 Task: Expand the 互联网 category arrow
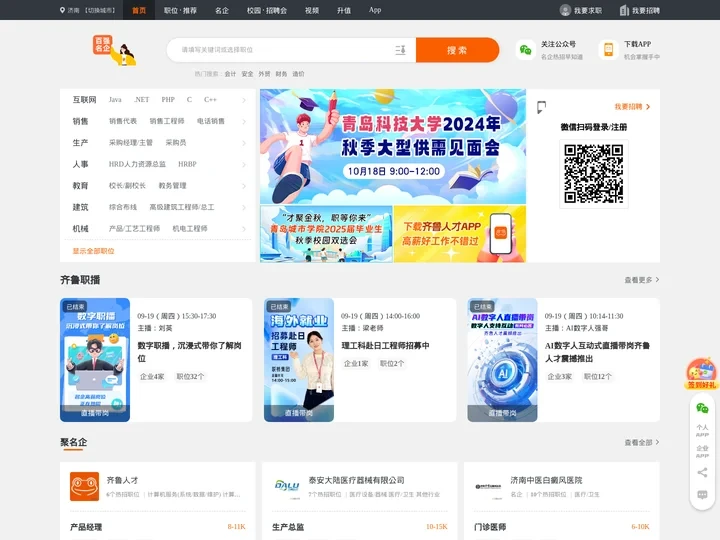pos(244,100)
